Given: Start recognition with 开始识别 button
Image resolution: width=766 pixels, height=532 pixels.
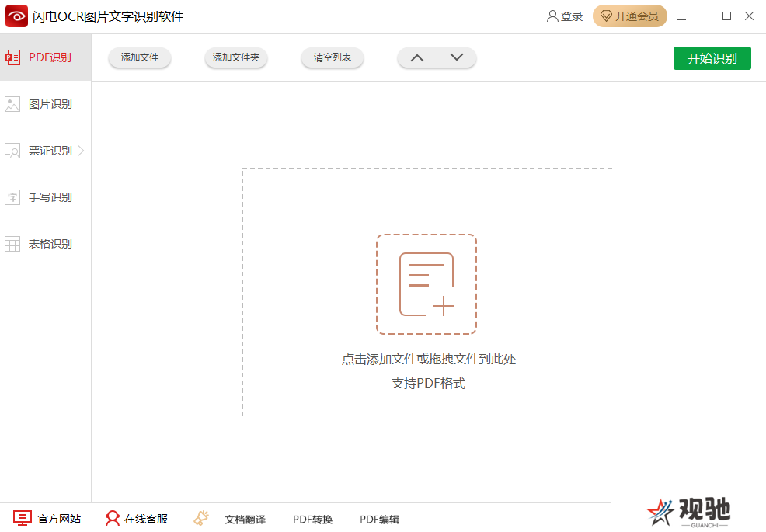Looking at the screenshot, I should pyautogui.click(x=712, y=58).
